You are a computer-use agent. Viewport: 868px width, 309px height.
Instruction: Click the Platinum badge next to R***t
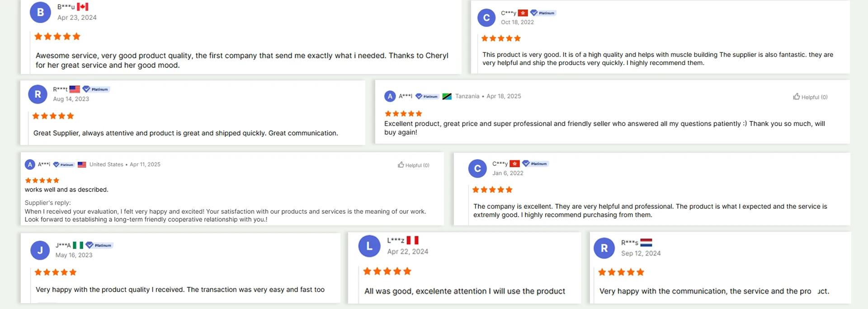pos(96,89)
